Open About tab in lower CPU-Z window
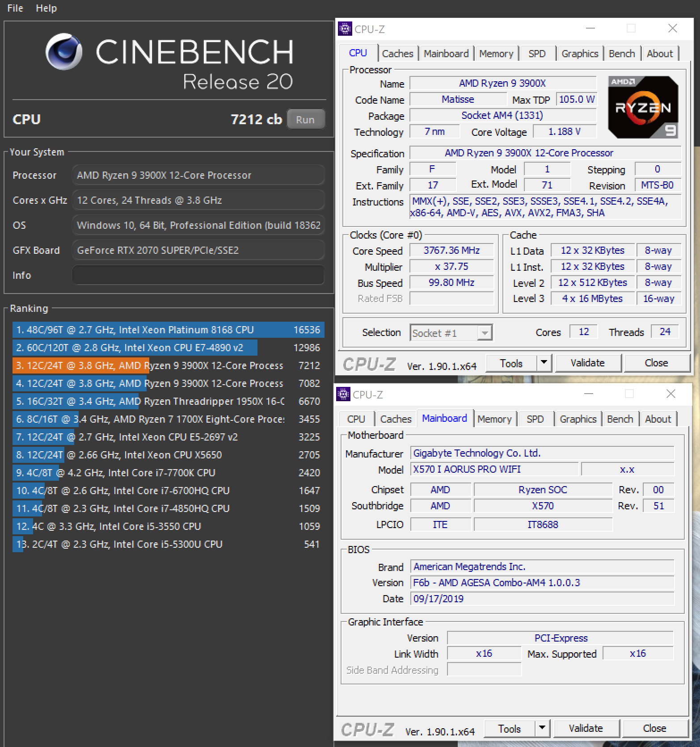700x747 pixels. (x=658, y=419)
